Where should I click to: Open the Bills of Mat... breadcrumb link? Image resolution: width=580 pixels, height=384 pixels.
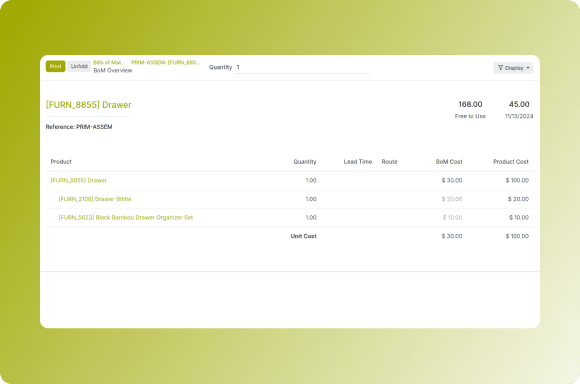109,62
